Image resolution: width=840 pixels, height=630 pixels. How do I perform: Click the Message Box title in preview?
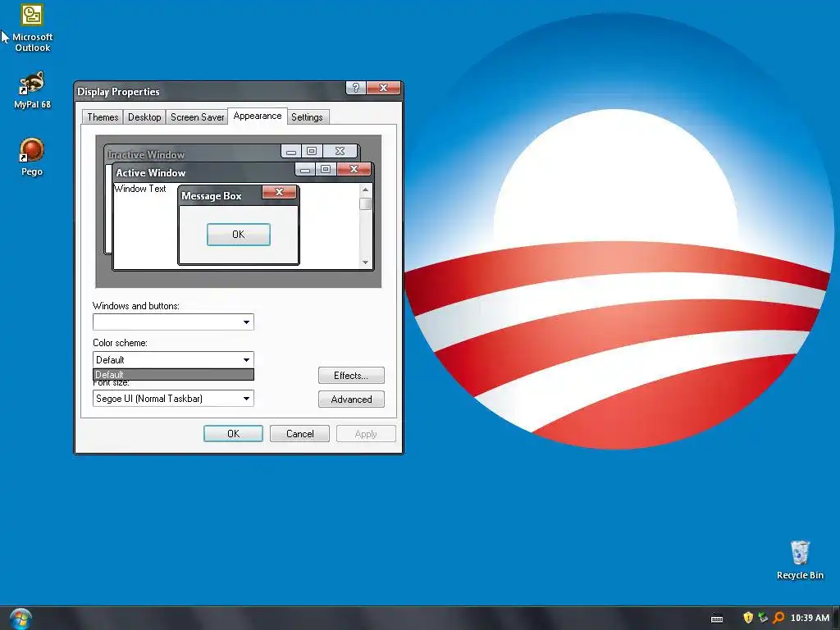coord(211,196)
